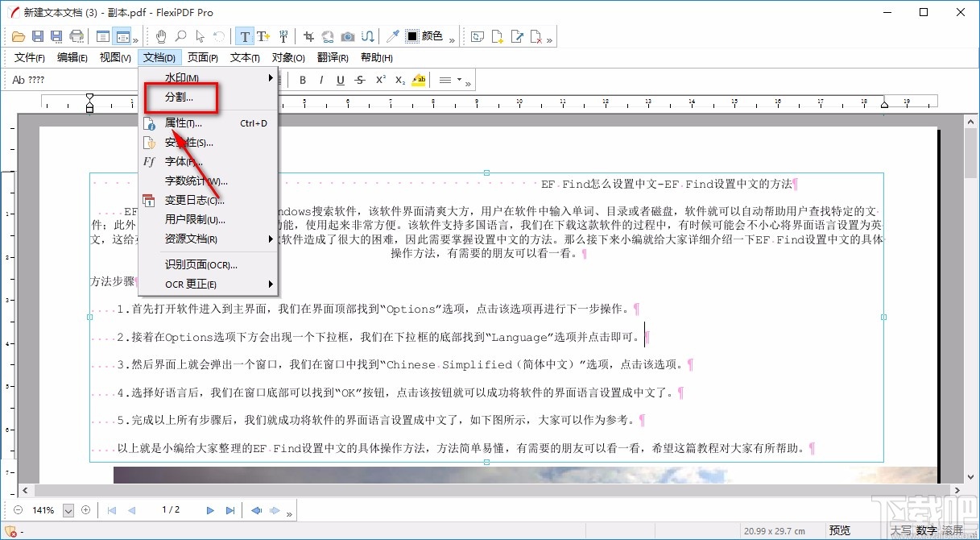Image resolution: width=980 pixels, height=540 pixels.
Task: Toggle subscript formatting
Action: click(x=400, y=80)
